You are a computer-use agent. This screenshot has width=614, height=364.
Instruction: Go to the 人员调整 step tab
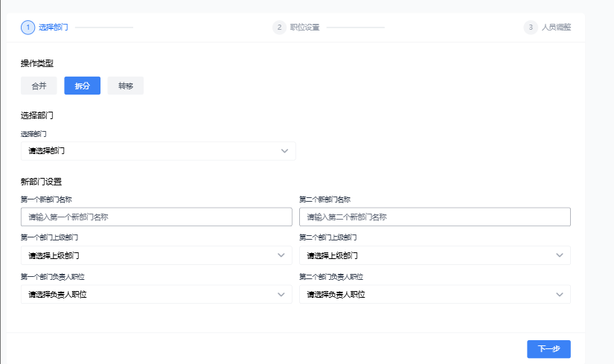tap(556, 28)
